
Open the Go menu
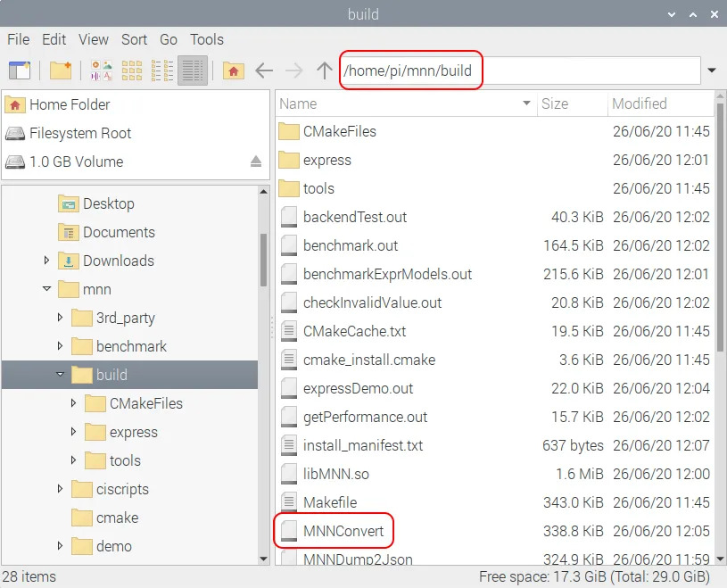pos(169,39)
